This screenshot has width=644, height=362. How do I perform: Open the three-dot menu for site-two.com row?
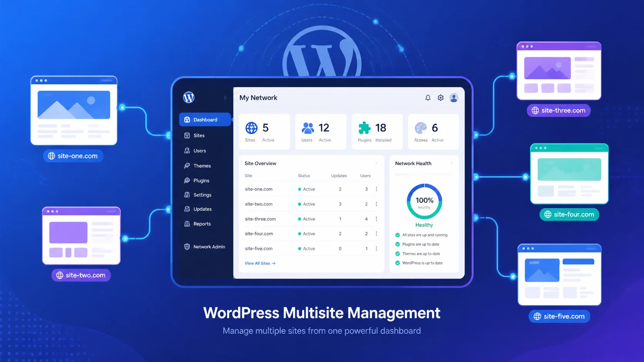tap(376, 204)
